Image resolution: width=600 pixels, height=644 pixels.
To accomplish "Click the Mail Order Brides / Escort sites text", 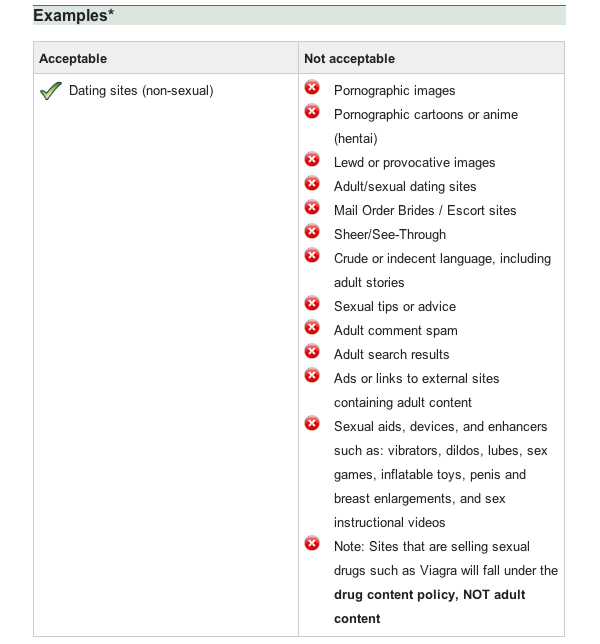I will tap(425, 211).
